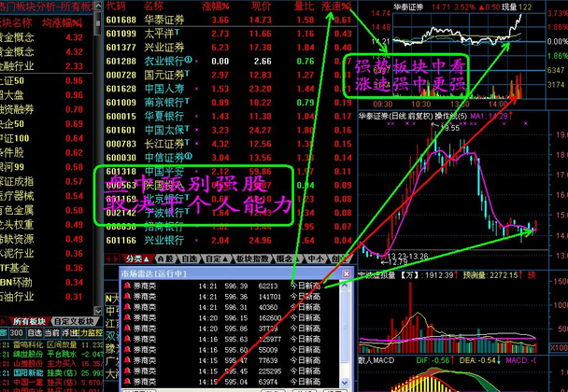The image size is (568, 392).
Task: Sort by the 涨幅% column header
Action: click(216, 6)
